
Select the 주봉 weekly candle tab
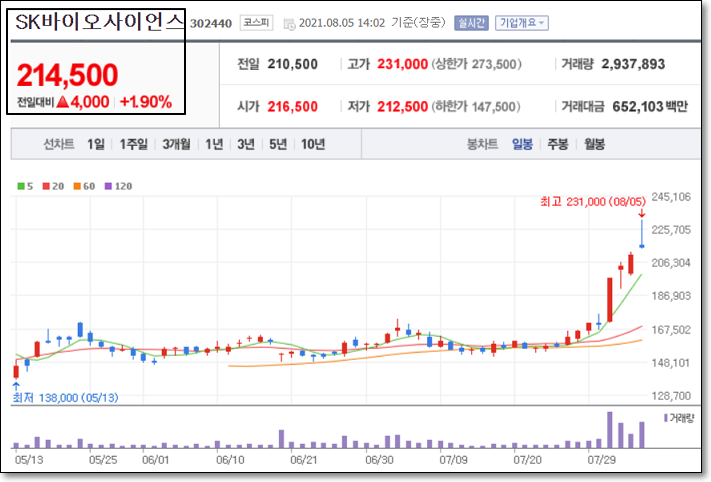558,144
